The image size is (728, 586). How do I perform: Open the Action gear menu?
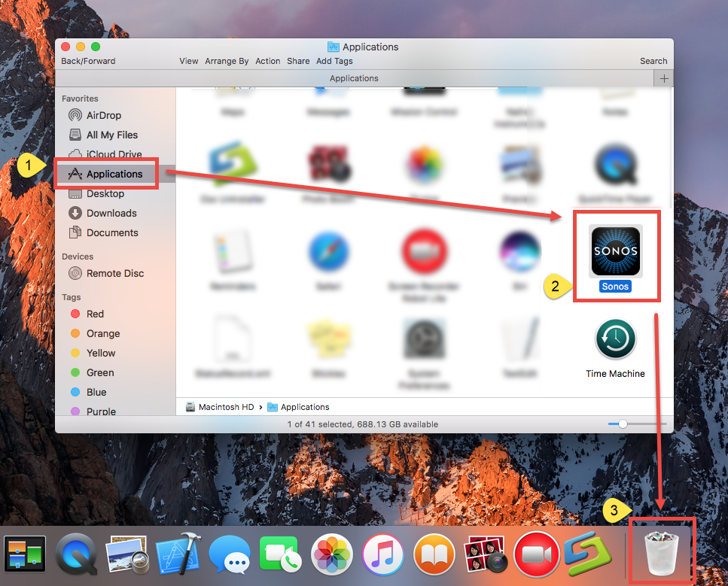point(268,61)
